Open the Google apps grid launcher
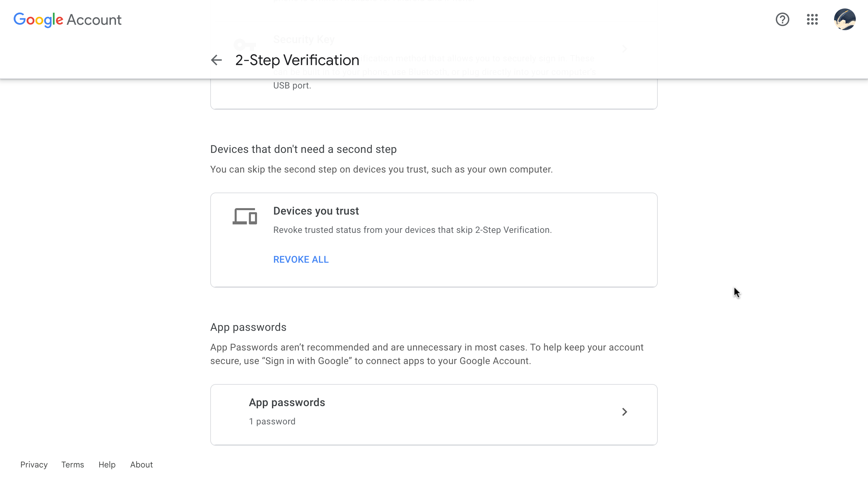This screenshot has width=868, height=481. click(x=812, y=19)
